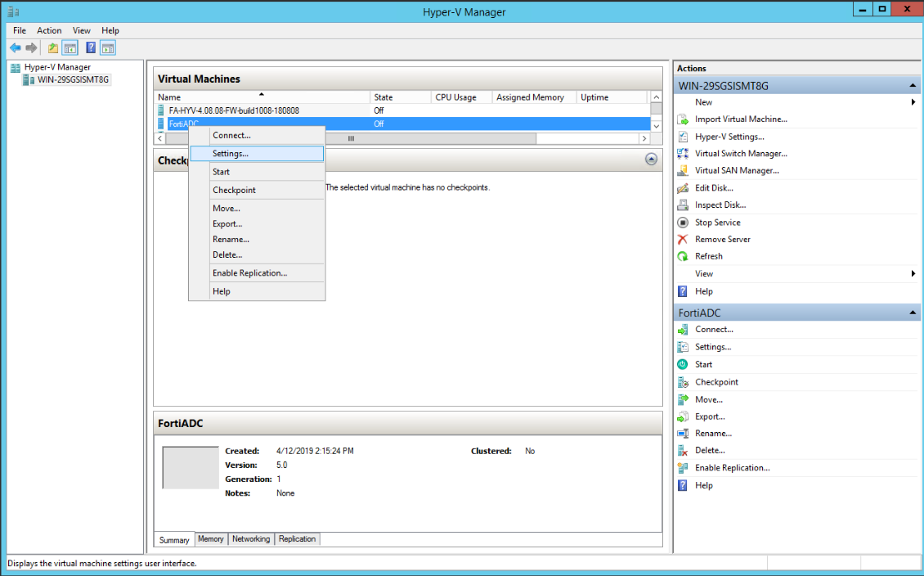Screen dimensions: 924x576
Task: Open the Action menu
Action: 49,30
